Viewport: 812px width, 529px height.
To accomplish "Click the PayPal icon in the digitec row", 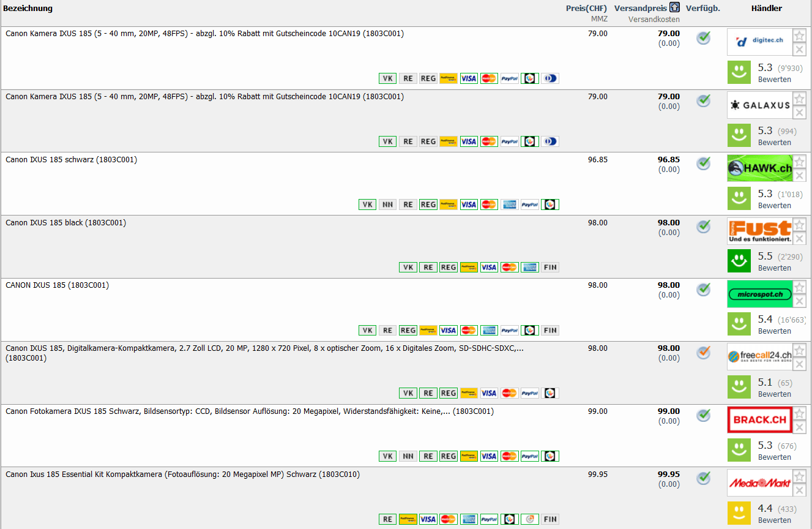I will point(509,78).
